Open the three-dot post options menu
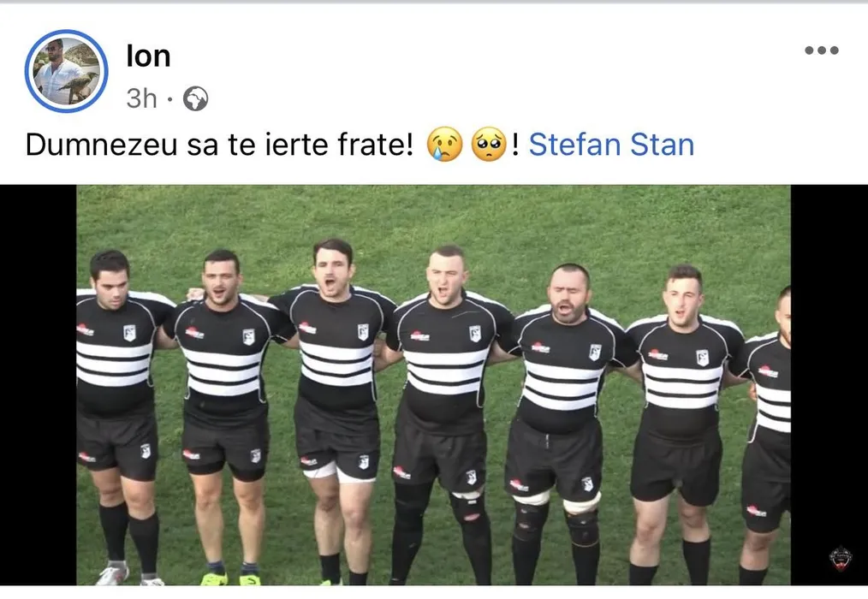Screen dimensions: 868x599 point(822,50)
